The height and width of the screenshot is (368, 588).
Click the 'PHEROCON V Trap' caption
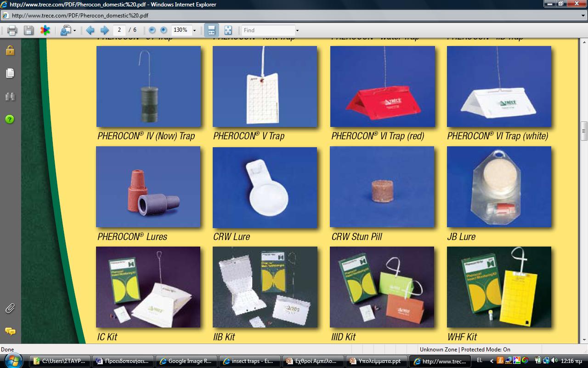click(x=249, y=136)
